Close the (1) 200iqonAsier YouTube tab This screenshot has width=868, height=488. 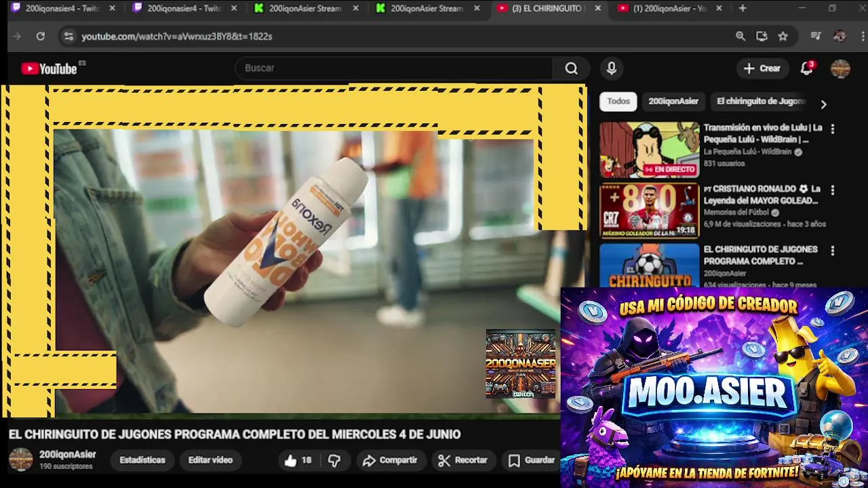[719, 8]
